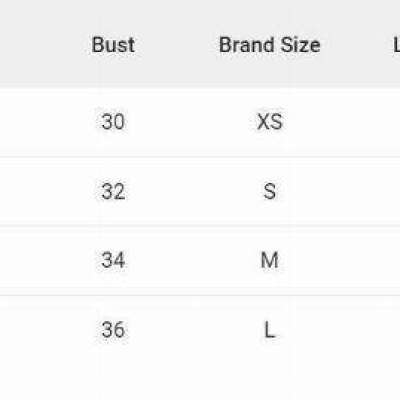This screenshot has width=400, height=400.
Task: Select the bust value 34 cell
Action: point(113,260)
